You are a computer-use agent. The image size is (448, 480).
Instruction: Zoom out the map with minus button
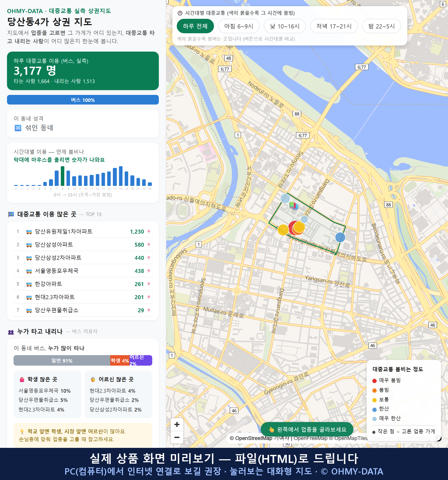click(x=177, y=437)
